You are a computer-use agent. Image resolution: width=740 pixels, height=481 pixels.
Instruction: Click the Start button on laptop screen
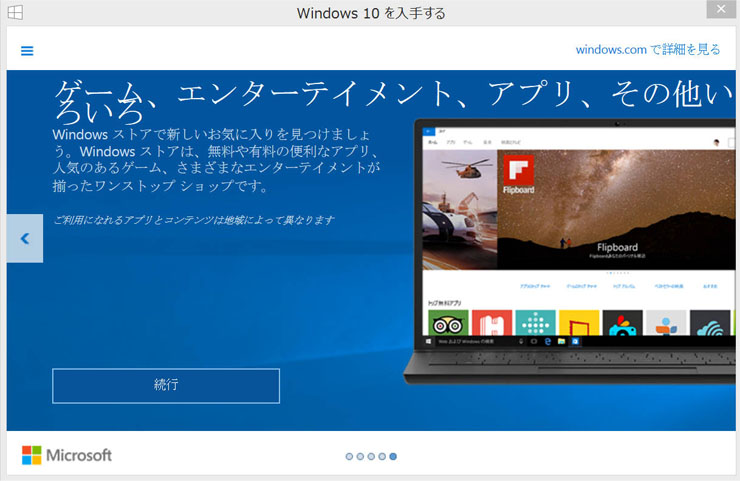coord(429,341)
